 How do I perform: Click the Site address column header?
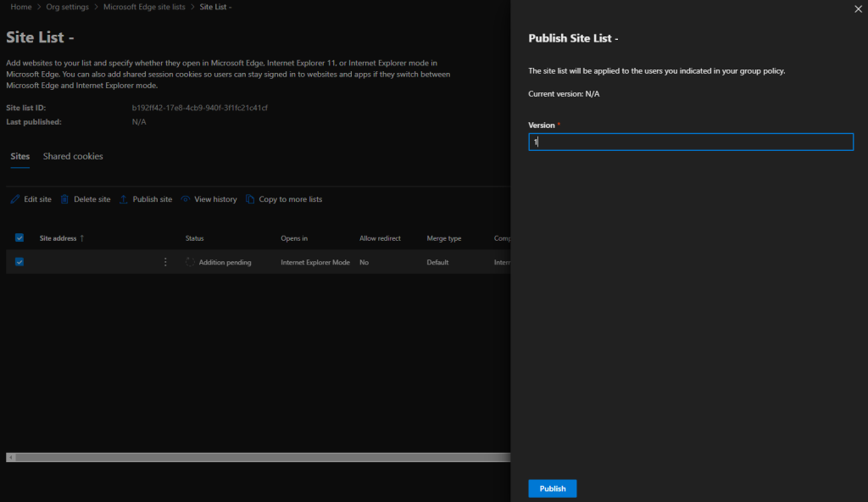[58, 238]
